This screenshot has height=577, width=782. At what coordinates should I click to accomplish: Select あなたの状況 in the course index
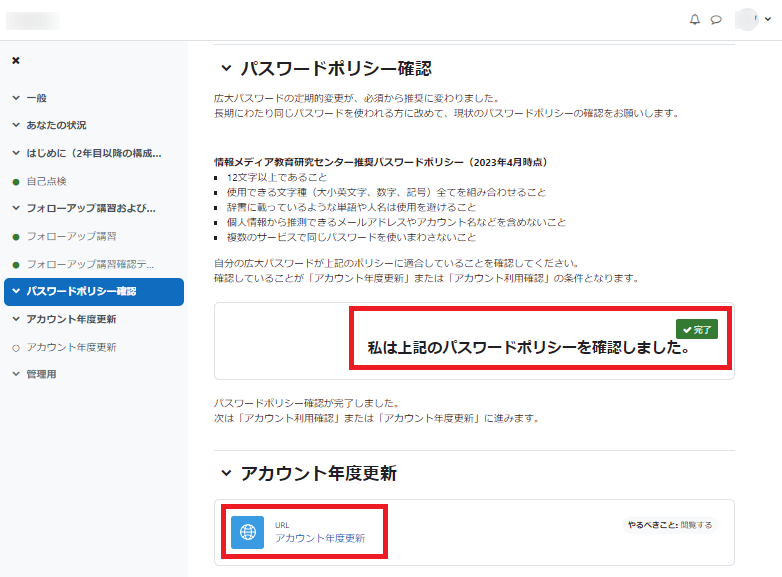56,126
